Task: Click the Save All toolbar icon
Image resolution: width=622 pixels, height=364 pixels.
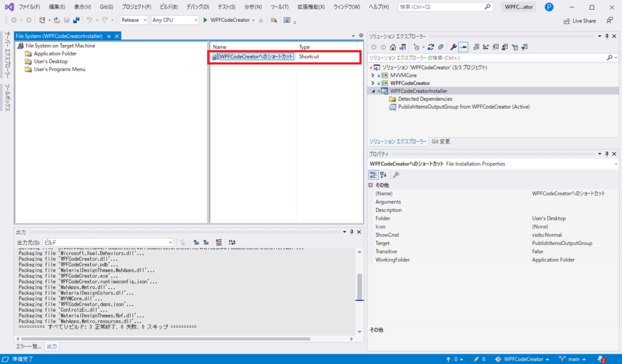Action: coord(76,20)
